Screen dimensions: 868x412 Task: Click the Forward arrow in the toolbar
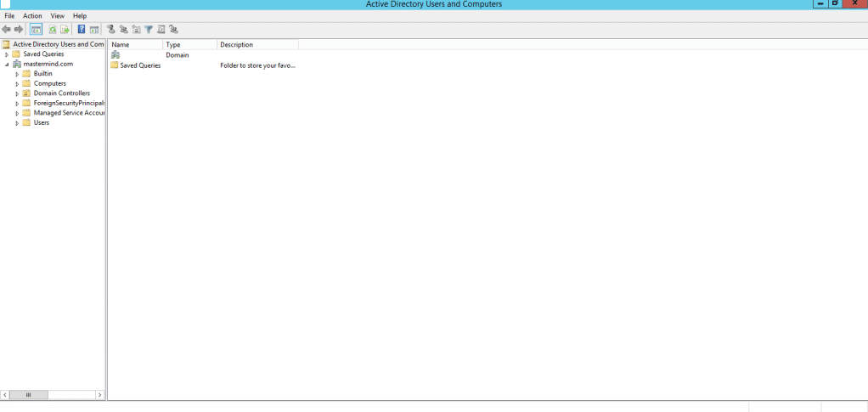coord(19,29)
